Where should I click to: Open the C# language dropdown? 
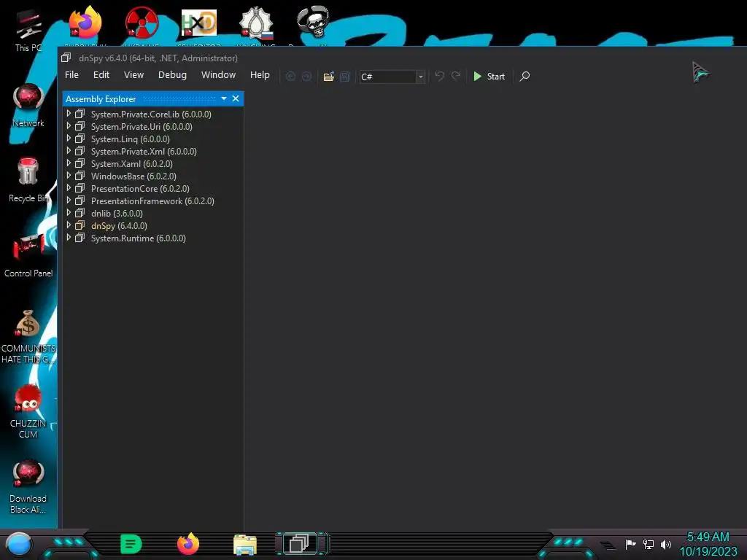coord(392,77)
